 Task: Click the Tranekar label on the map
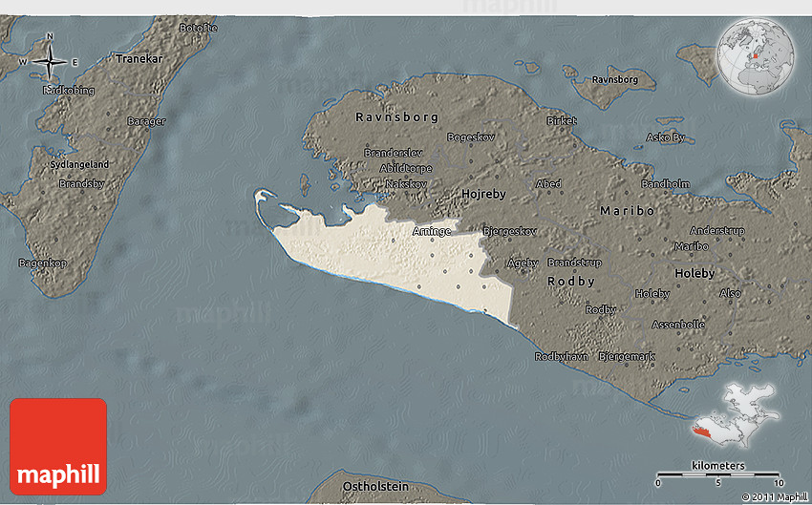coord(135,58)
